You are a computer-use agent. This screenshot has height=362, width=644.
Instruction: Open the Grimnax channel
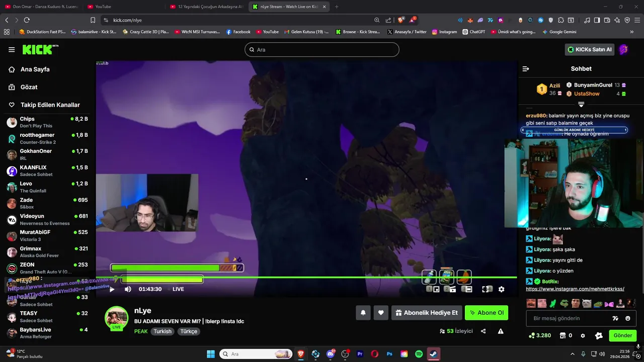pos(48,252)
